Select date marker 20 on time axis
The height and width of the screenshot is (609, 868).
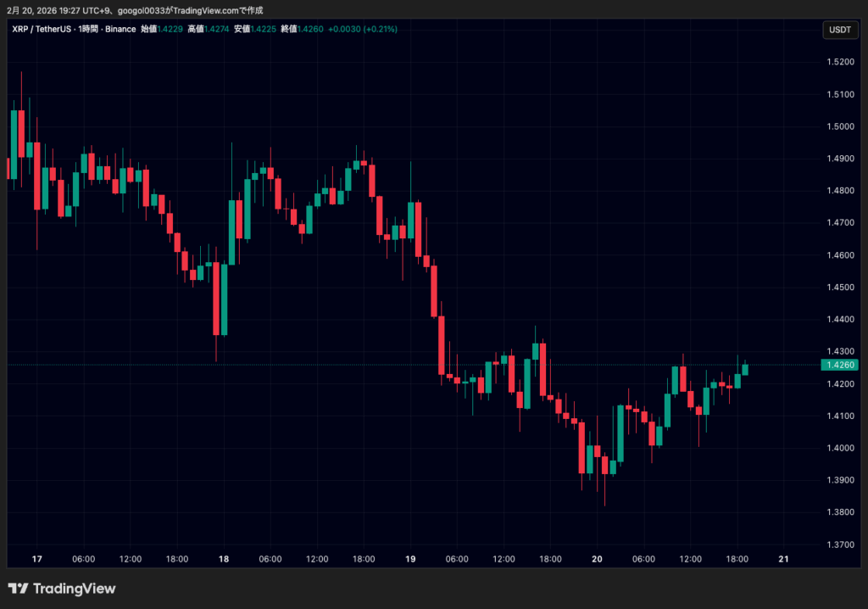tap(596, 560)
